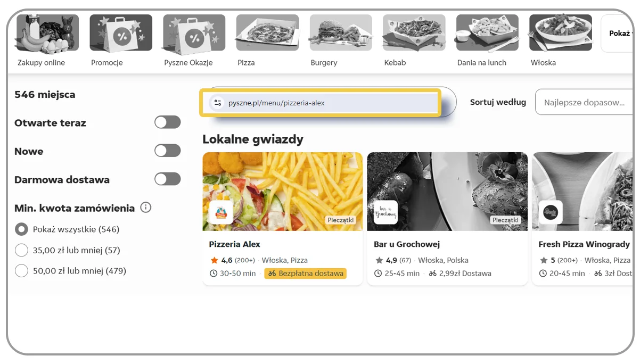Image resolution: width=640 pixels, height=364 pixels.
Task: Turn on the Nowe filter switch
Action: 167,151
